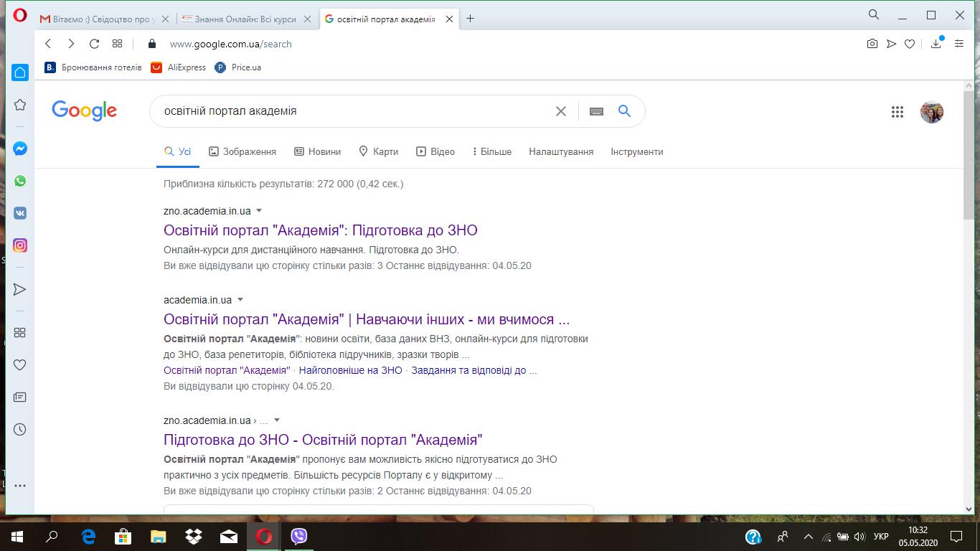Open VK messenger in sidebar

click(20, 213)
